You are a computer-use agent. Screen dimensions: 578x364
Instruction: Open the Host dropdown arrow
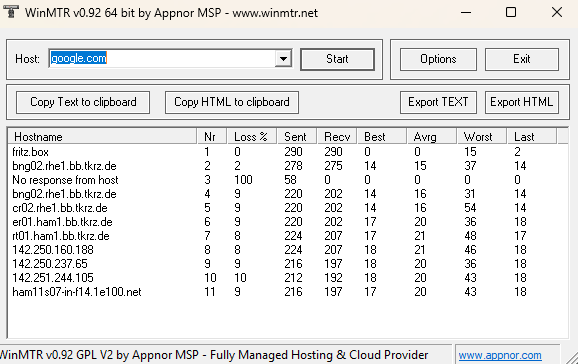point(283,59)
